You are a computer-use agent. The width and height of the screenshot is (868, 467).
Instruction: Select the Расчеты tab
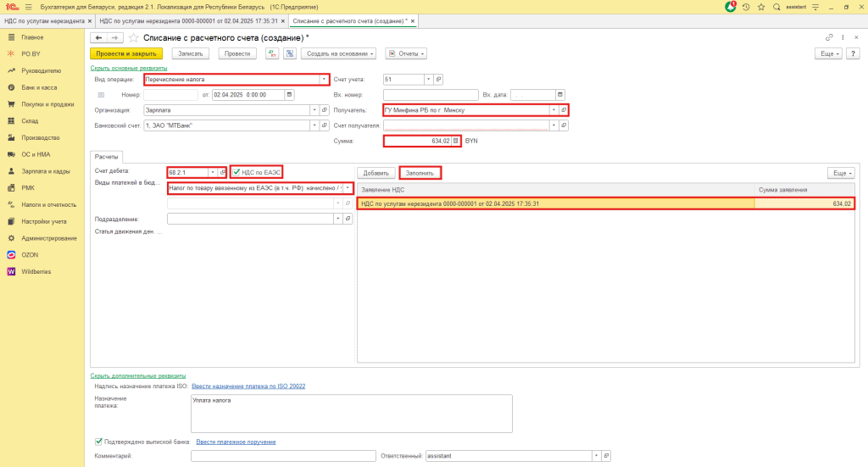106,157
